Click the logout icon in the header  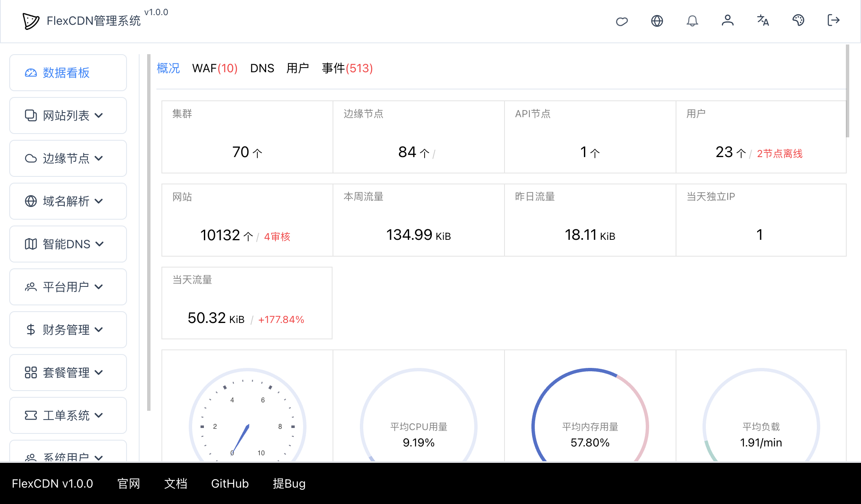tap(833, 21)
